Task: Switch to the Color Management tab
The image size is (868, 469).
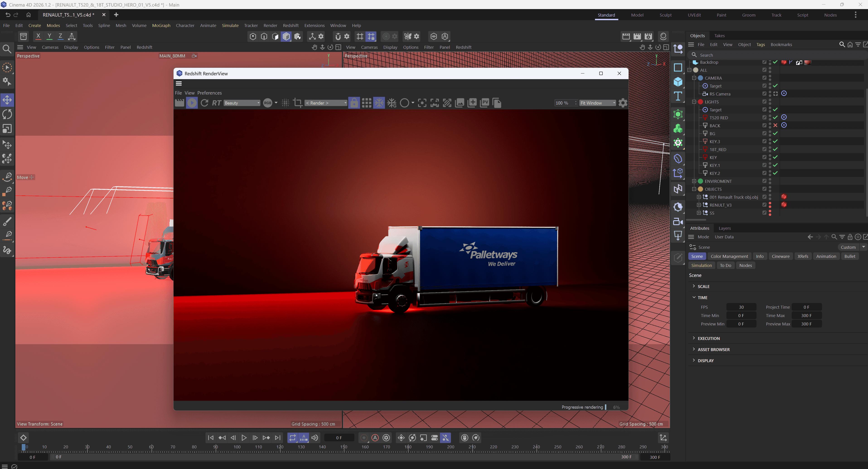Action: tap(729, 256)
